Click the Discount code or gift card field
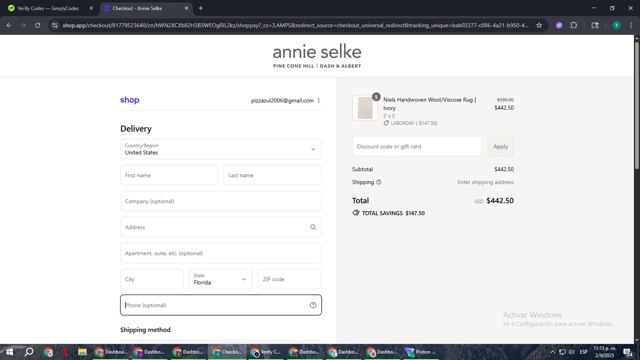This screenshot has height=360, width=640. click(417, 147)
